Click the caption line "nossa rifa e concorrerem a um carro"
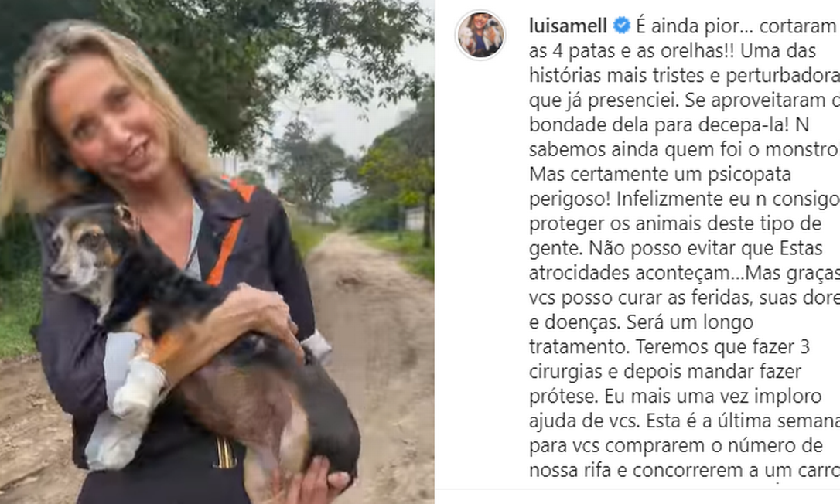Viewport: 840px width, 504px height. pyautogui.click(x=684, y=470)
